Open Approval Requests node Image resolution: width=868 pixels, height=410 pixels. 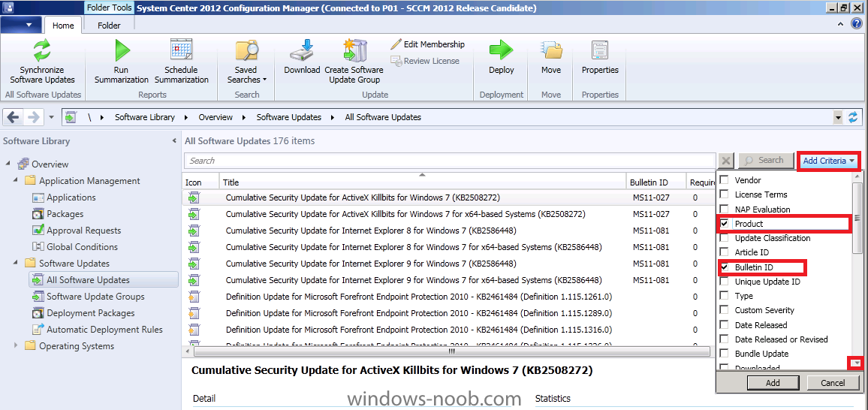83,231
